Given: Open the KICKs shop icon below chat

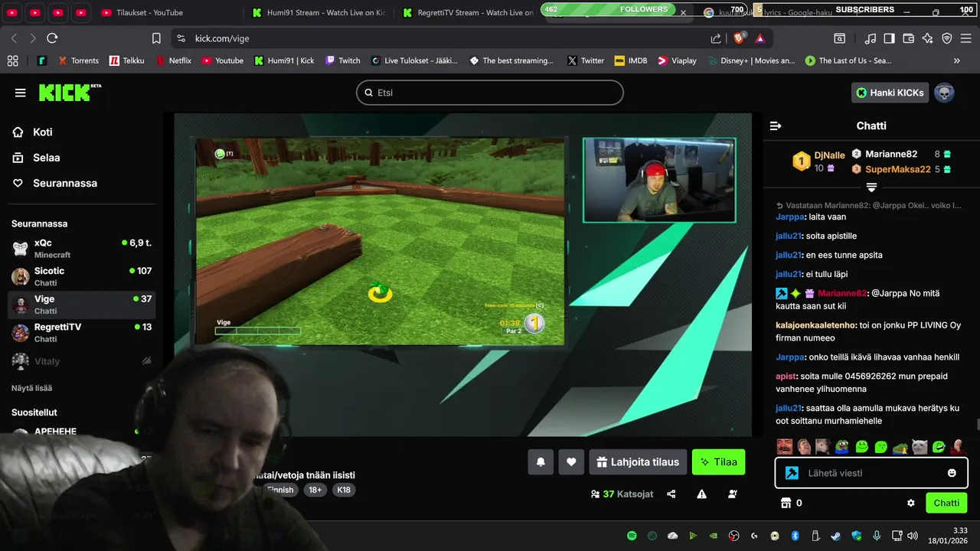Looking at the screenshot, I should 785,503.
